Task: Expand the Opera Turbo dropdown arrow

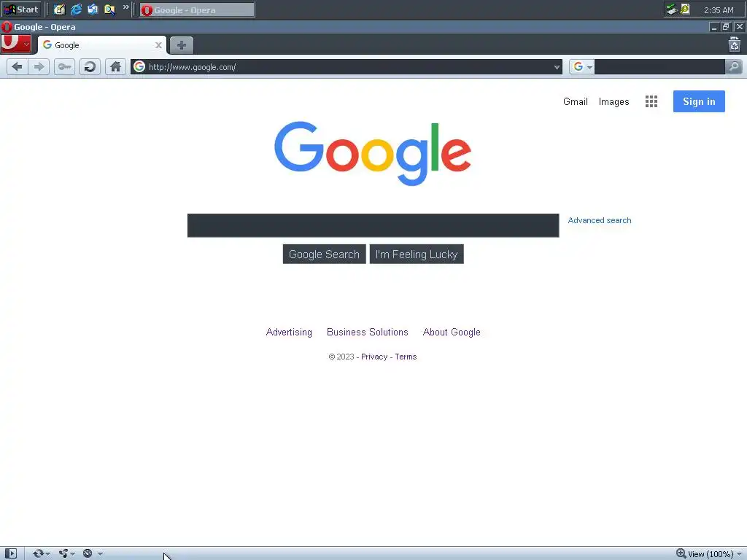Action: 100,554
